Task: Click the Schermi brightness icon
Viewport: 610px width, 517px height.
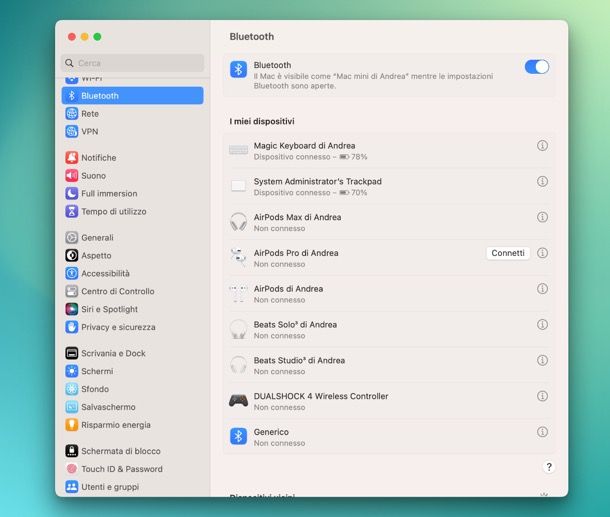Action: tap(72, 371)
